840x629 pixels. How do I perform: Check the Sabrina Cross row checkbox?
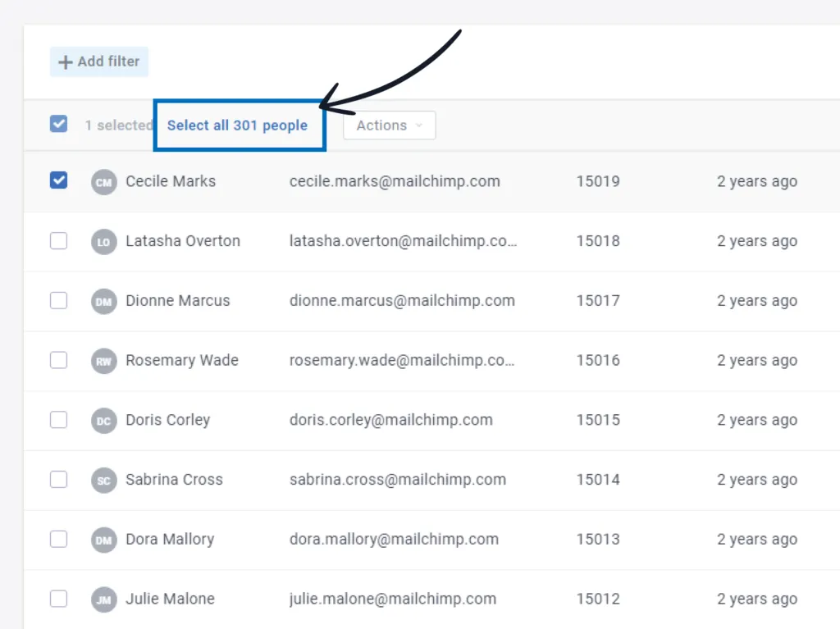pyautogui.click(x=59, y=479)
